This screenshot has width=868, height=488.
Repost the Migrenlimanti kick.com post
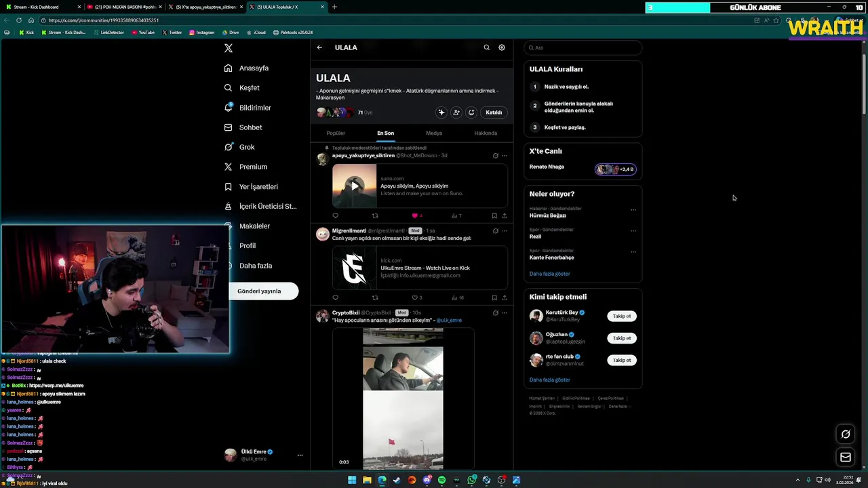375,298
